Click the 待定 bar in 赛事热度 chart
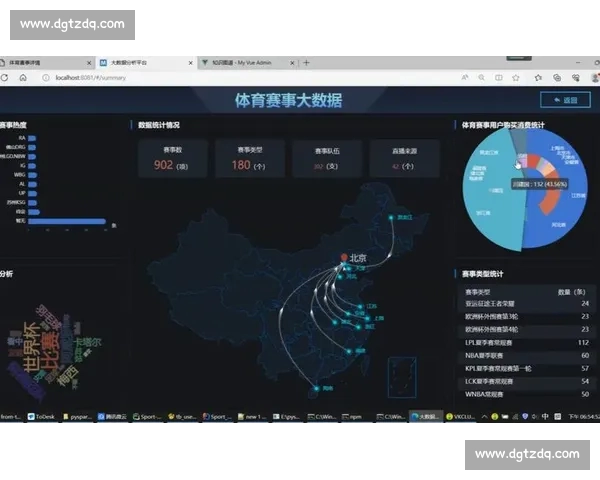 pyautogui.click(x=34, y=212)
